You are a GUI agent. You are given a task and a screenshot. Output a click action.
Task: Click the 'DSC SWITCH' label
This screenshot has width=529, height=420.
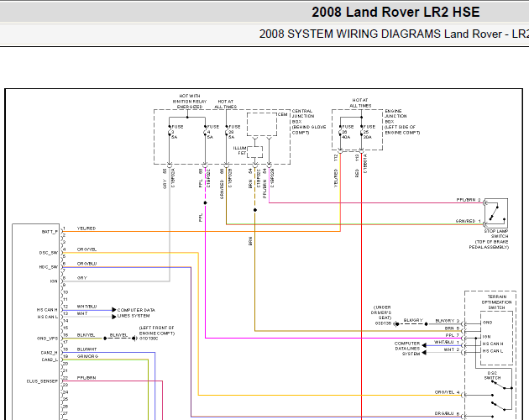[492, 375]
